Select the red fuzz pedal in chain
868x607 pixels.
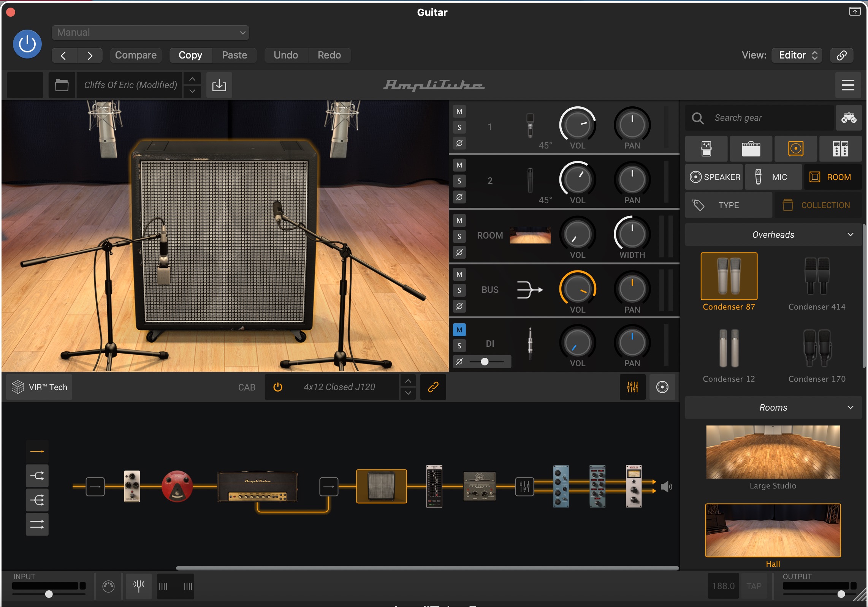[x=177, y=486]
